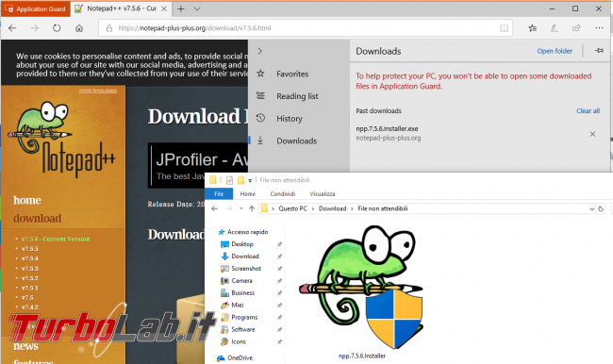Open recent locations dropdown in Explorer
The height and width of the screenshot is (364, 613).
coord(241,208)
